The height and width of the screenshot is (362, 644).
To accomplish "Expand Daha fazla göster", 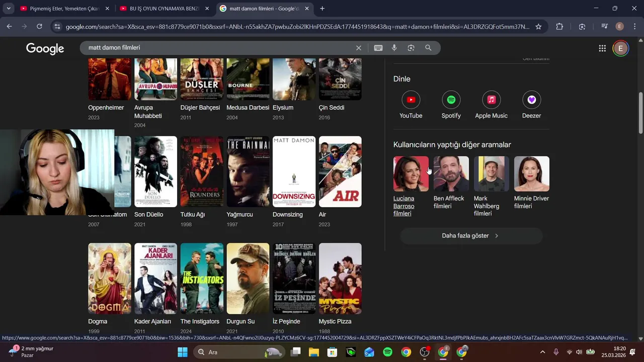I will (x=471, y=236).
